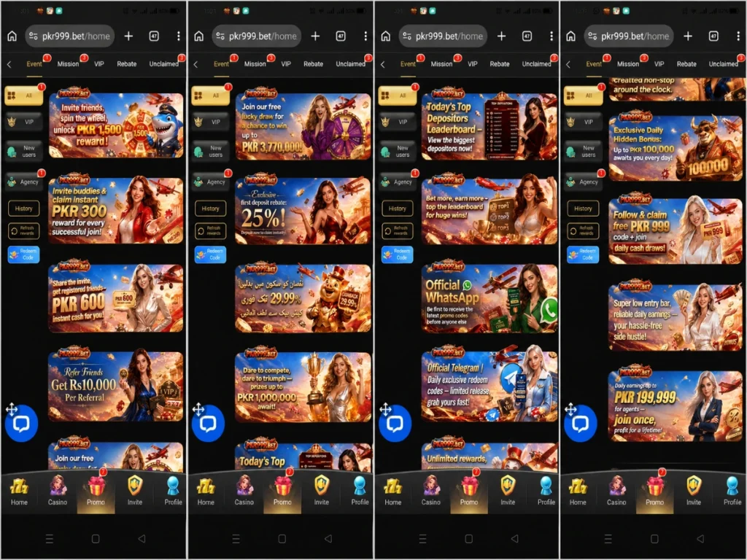The image size is (747, 560).
Task: Tap Redeem Code in the fourth screenshot's sidebar
Action: tap(583, 254)
